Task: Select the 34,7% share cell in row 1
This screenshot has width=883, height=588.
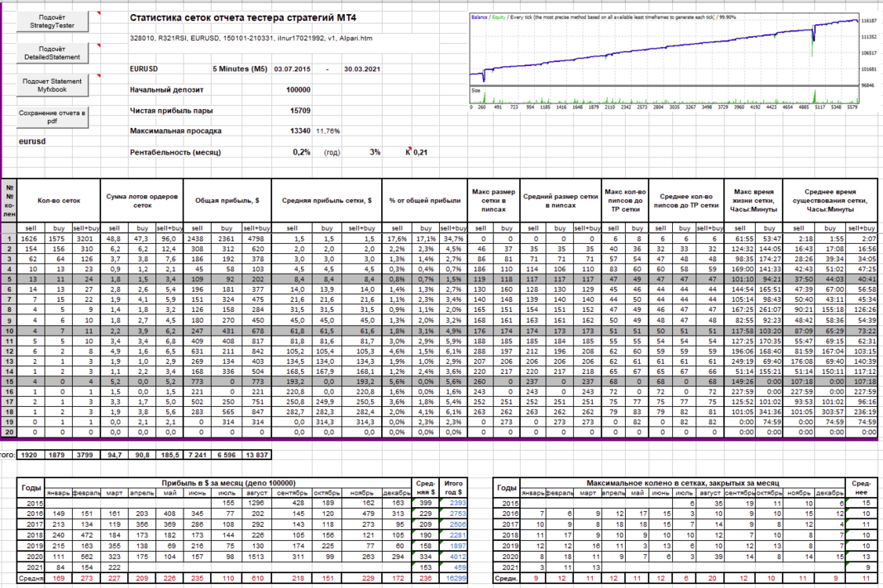Action: 453,239
